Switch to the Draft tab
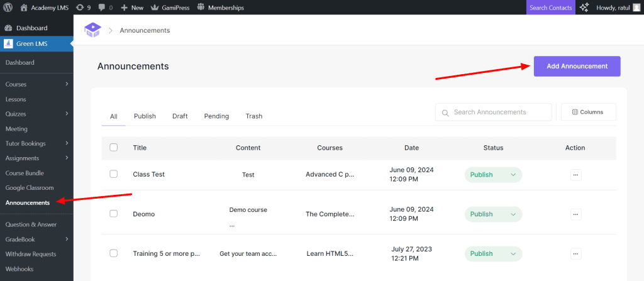The height and width of the screenshot is (281, 644). [180, 116]
